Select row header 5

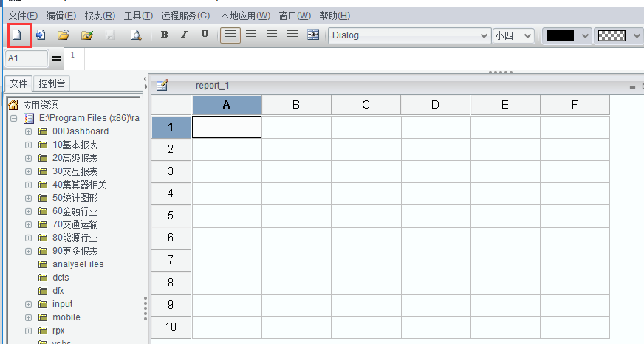coord(171,216)
